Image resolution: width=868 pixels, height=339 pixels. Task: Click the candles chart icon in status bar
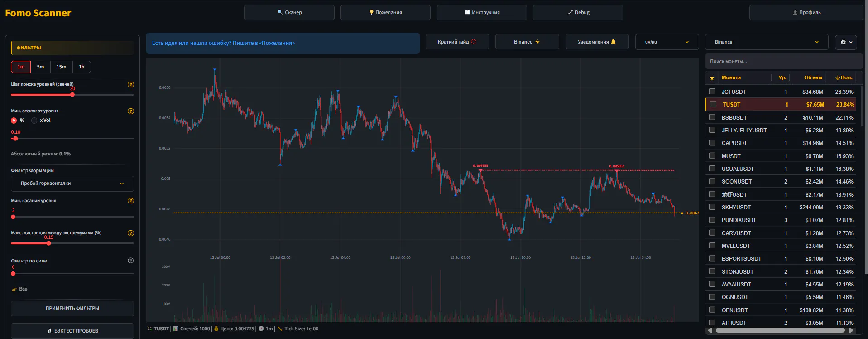(176, 329)
